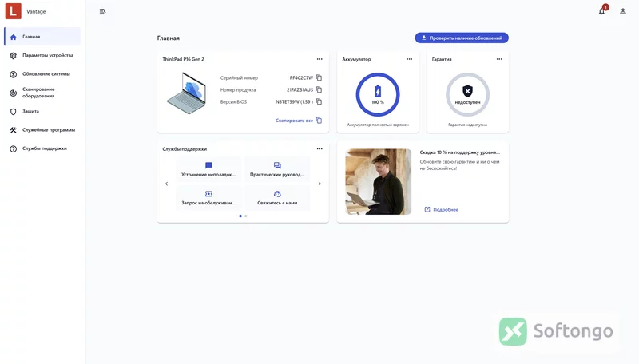The image size is (639, 364).
Task: Open Аккумулятор card options menu
Action: tap(409, 59)
